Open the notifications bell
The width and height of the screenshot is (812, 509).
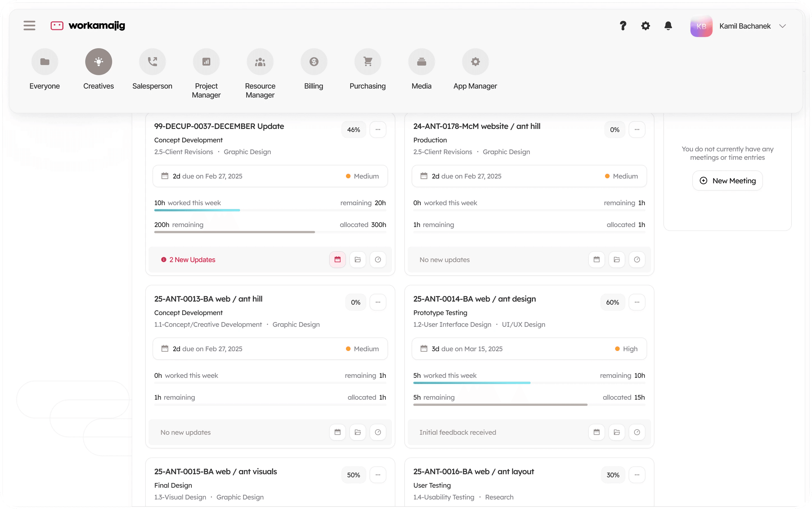668,26
